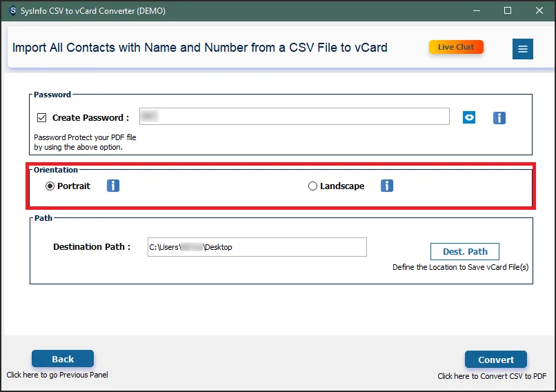This screenshot has width=556, height=392.
Task: Click the window title bar text
Action: click(94, 11)
